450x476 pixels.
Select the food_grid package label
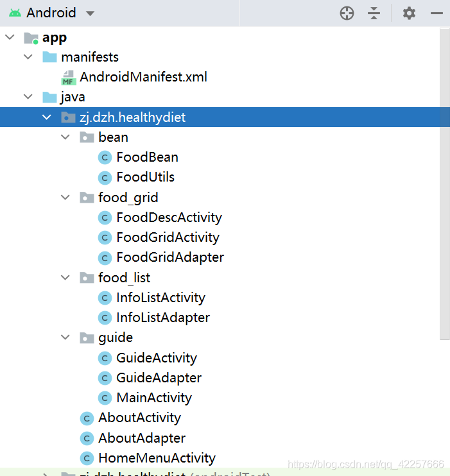128,198
